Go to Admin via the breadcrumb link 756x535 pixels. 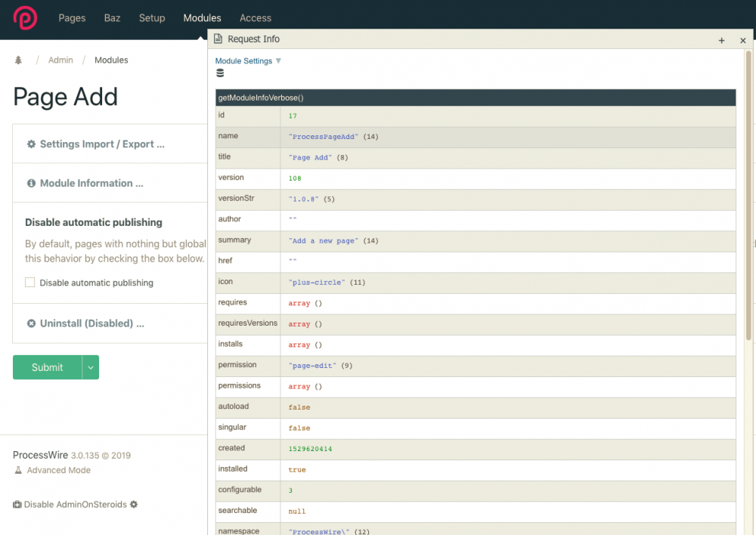click(x=60, y=60)
